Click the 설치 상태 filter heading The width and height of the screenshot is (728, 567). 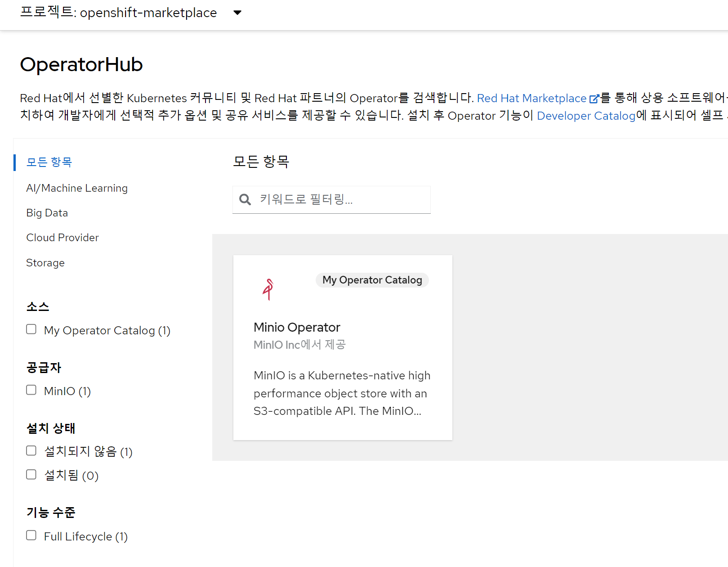click(51, 428)
